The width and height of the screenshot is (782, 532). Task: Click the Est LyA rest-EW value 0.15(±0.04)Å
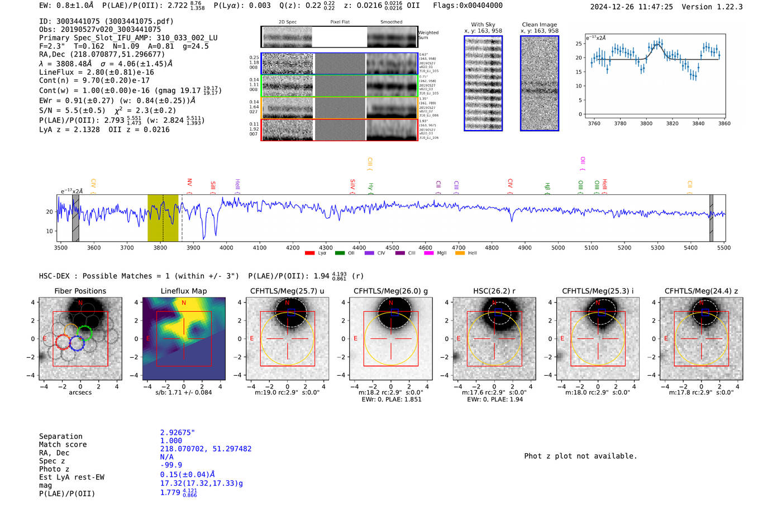coord(188,475)
